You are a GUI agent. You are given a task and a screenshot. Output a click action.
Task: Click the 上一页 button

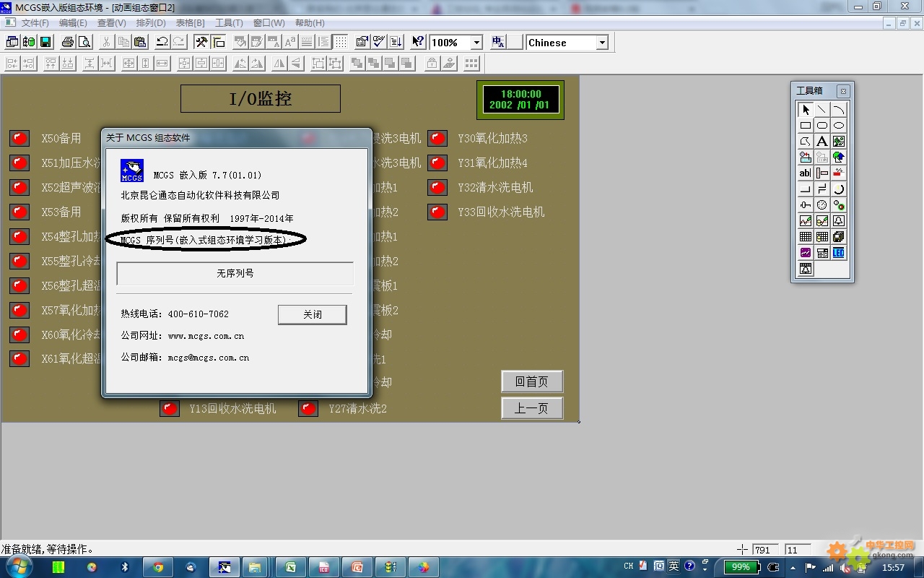pos(531,408)
